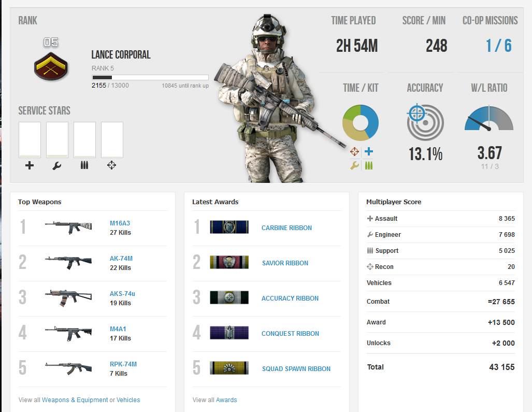Click the Assault service star progress box
Screen dimensions: 532x412
click(x=30, y=140)
